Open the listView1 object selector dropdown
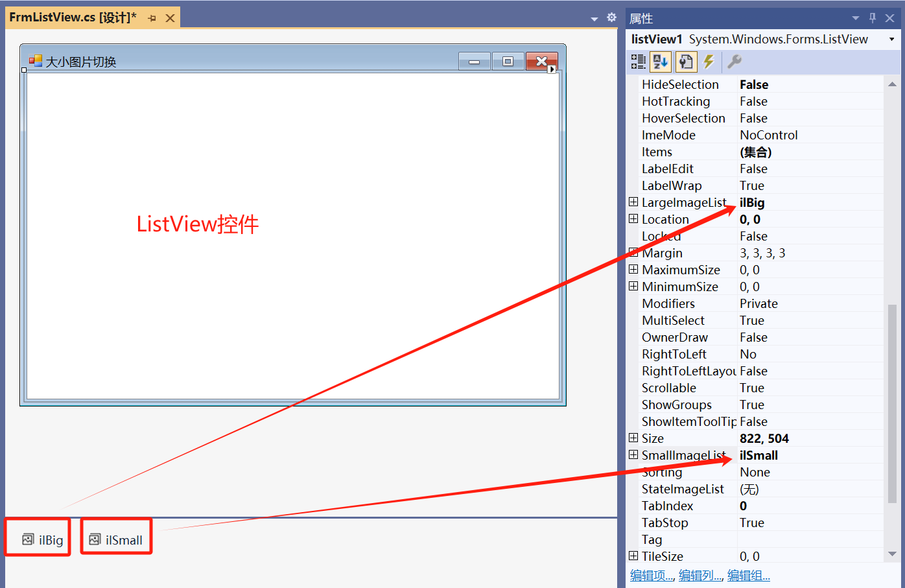Viewport: 905px width, 588px height. [x=891, y=40]
